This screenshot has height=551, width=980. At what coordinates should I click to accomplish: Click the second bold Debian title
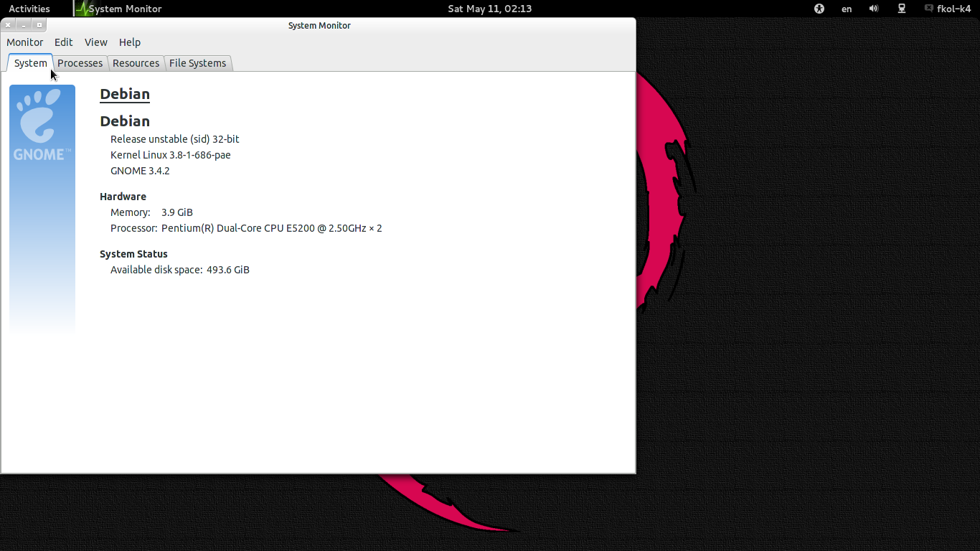125,121
